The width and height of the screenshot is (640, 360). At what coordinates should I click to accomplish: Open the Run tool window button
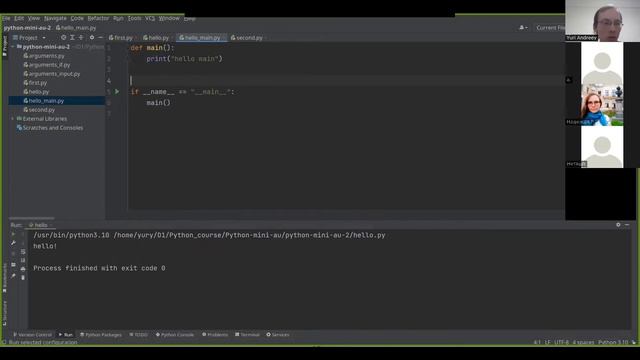point(66,335)
